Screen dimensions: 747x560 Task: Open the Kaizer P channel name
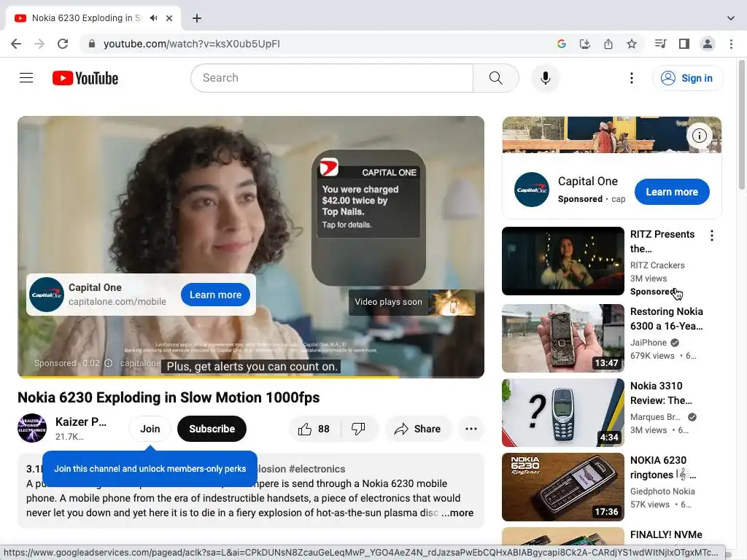pos(80,422)
